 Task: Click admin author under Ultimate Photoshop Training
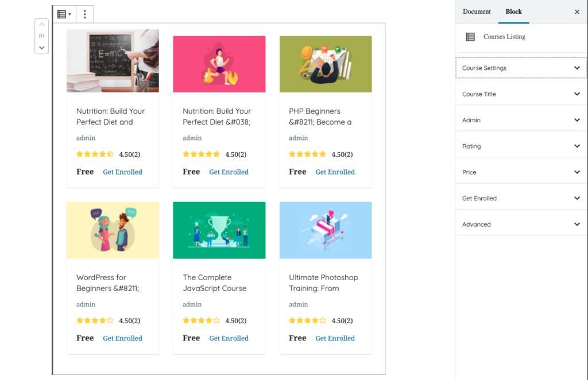pos(298,304)
